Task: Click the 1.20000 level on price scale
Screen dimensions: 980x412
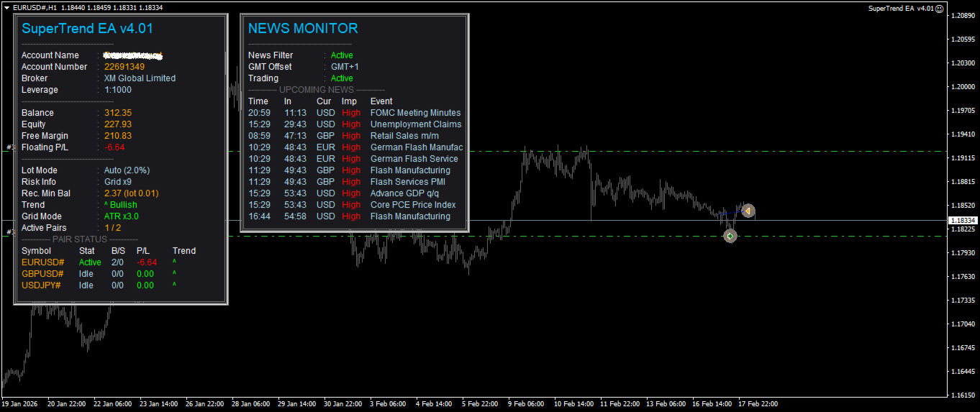Action: pos(963,87)
